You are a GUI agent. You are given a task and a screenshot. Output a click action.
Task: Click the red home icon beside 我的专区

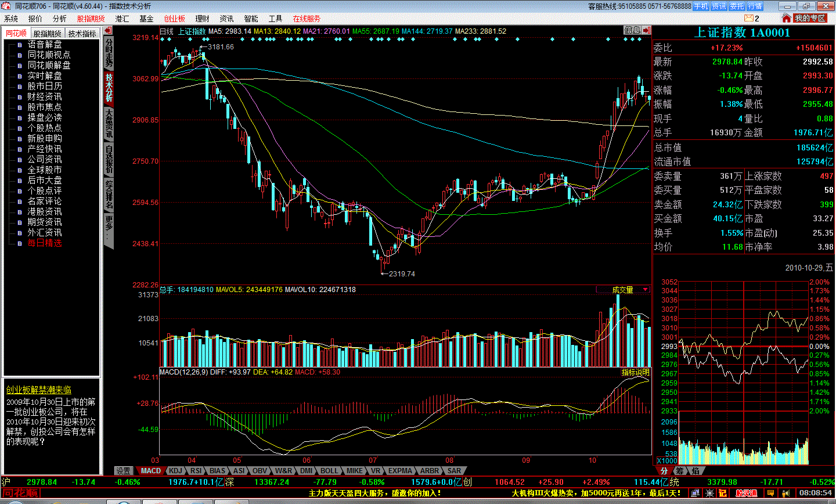787,19
